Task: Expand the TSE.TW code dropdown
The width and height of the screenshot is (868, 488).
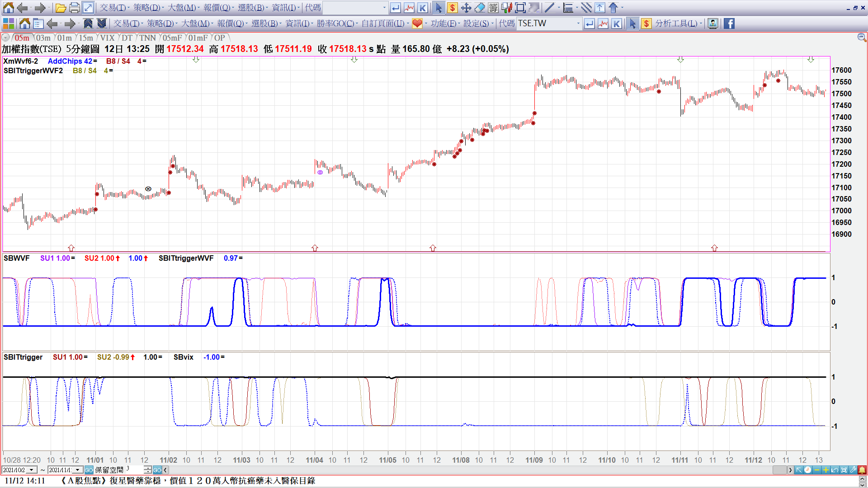Action: tap(578, 23)
